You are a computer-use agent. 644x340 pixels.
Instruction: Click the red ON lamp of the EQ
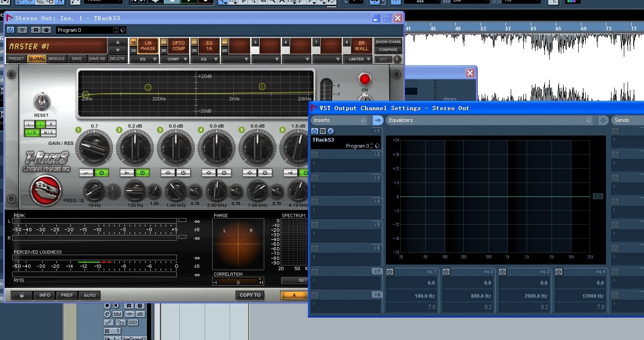(x=365, y=78)
